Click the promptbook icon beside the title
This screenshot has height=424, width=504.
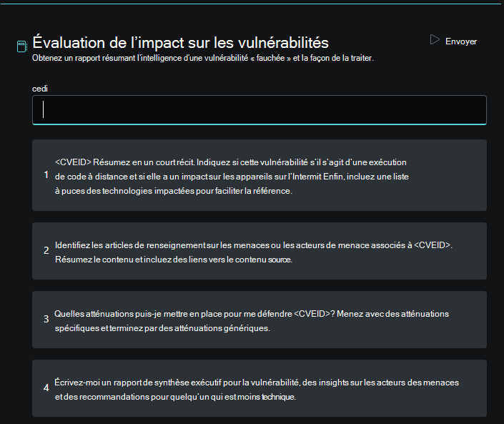coord(22,46)
